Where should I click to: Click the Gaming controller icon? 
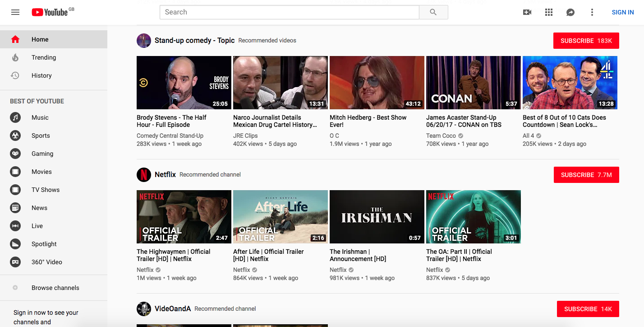[15, 154]
